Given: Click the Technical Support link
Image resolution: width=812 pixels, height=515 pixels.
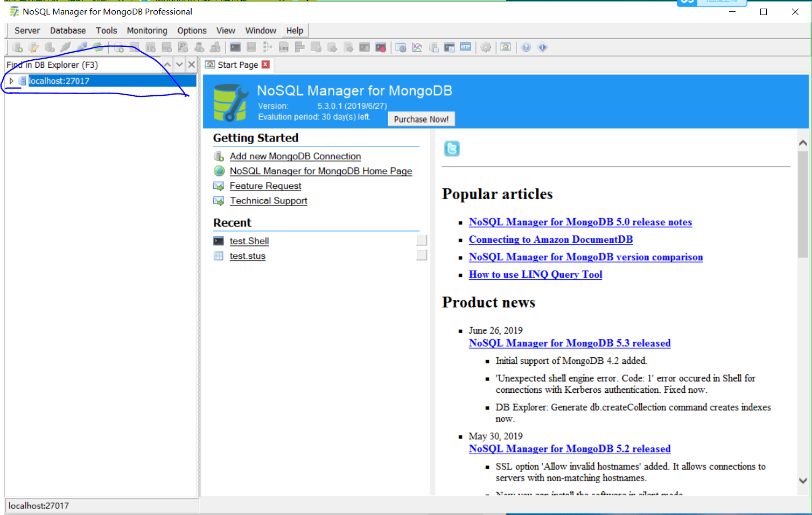Looking at the screenshot, I should (269, 201).
